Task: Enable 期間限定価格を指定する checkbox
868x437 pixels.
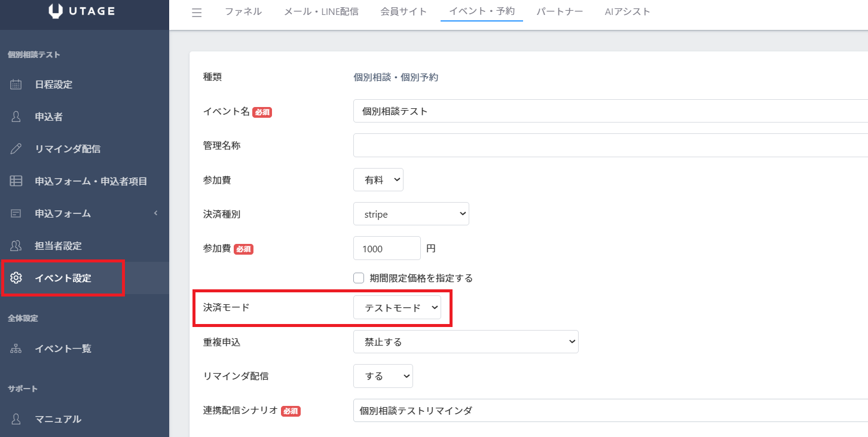Action: click(x=359, y=278)
